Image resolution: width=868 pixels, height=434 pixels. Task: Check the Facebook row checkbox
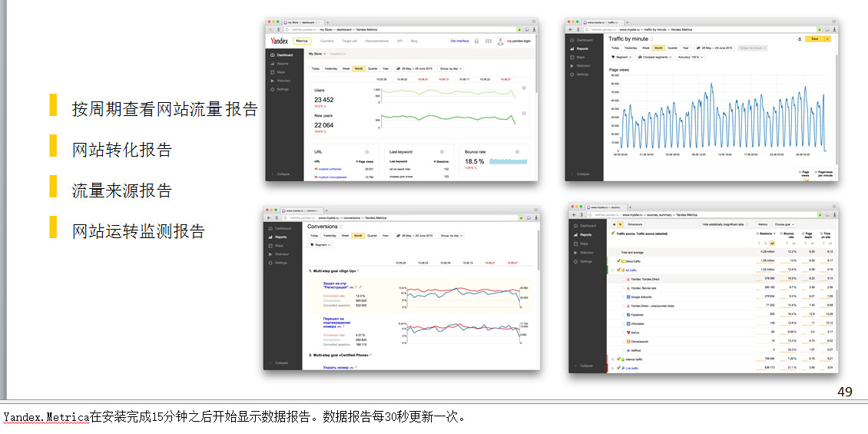624,314
